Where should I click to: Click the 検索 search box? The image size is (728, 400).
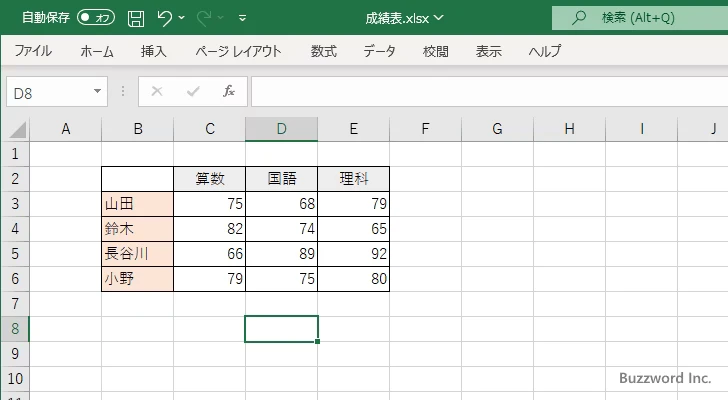pos(640,18)
